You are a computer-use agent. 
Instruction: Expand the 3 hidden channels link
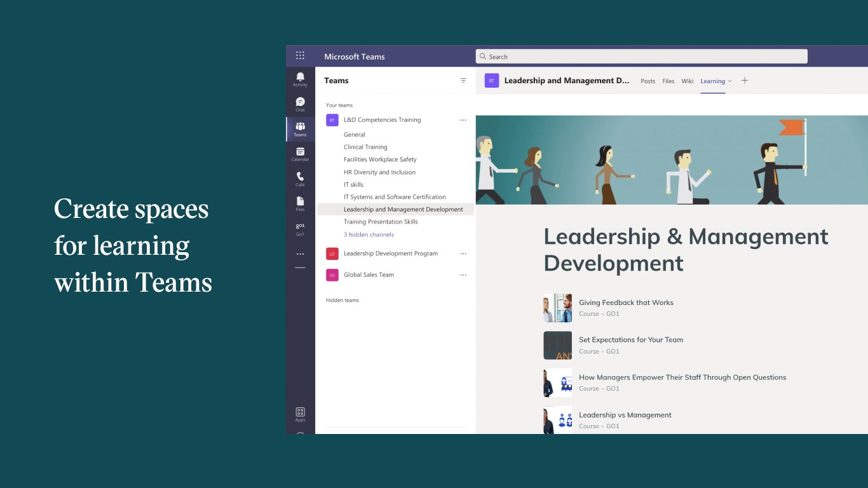click(369, 234)
